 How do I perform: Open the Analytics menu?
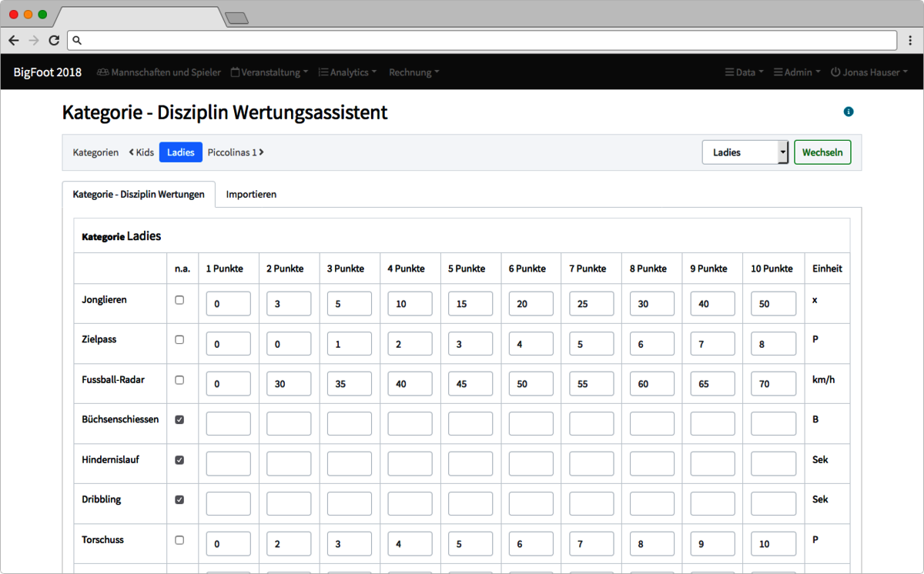click(x=348, y=72)
